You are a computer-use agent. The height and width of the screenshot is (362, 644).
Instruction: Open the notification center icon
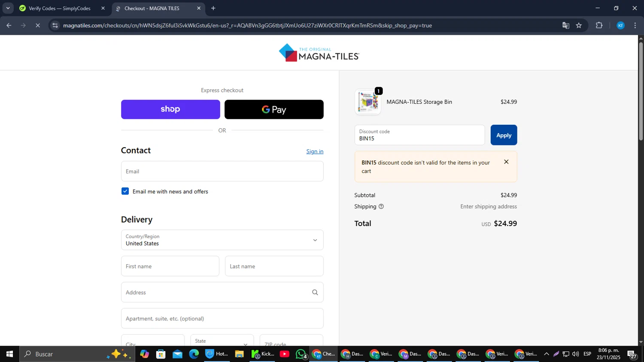(x=632, y=354)
